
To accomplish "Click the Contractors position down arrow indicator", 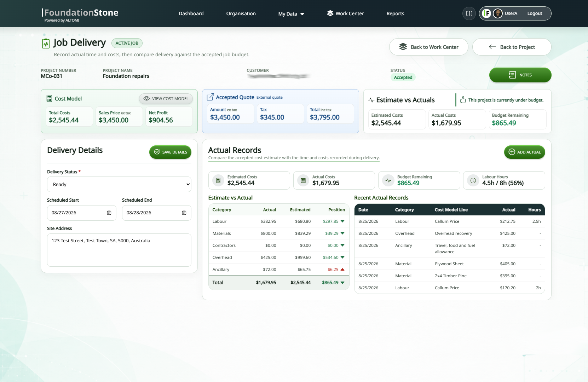I will (x=342, y=245).
